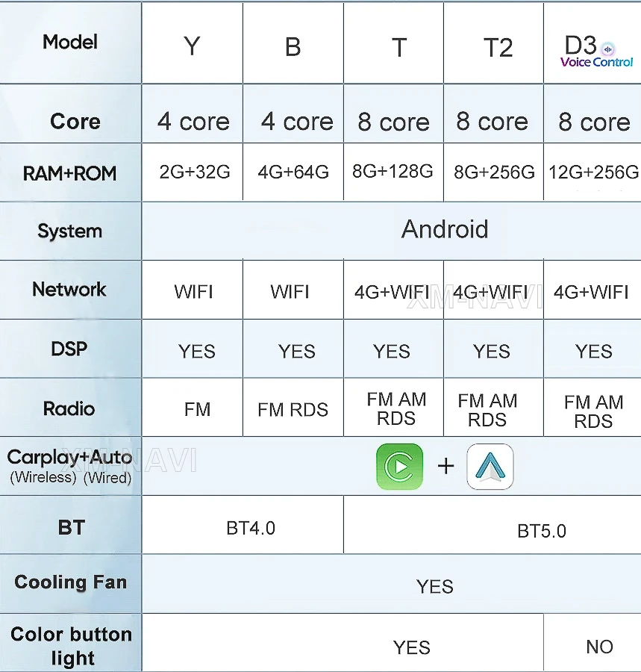The height and width of the screenshot is (672, 641).
Task: Click the "FM RDS" radio cell for model B
Action: pyautogui.click(x=293, y=409)
